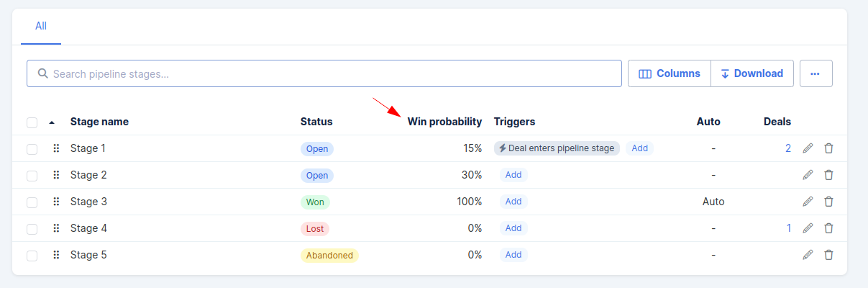This screenshot has height=288, width=868.
Task: Focus the Search pipeline stages field
Action: (x=324, y=73)
